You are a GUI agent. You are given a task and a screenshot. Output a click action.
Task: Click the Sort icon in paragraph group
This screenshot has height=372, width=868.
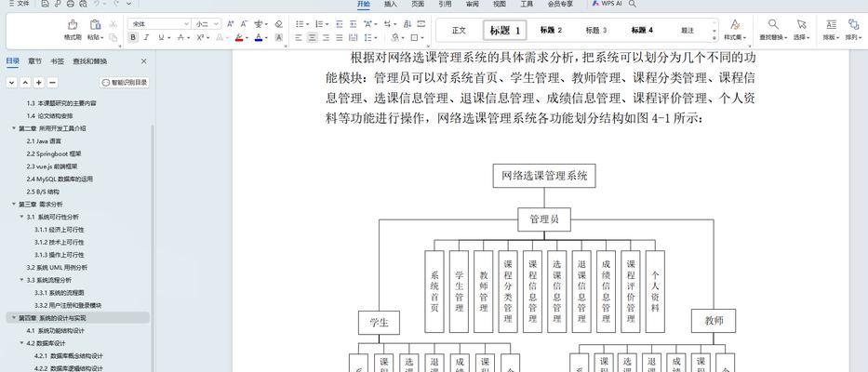tap(407, 24)
